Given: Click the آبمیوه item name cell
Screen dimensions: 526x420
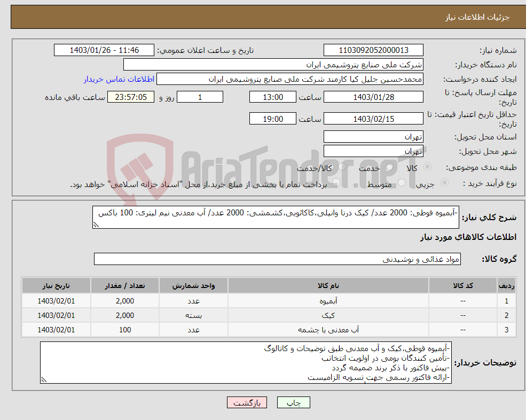Looking at the screenshot, I should click(328, 301).
